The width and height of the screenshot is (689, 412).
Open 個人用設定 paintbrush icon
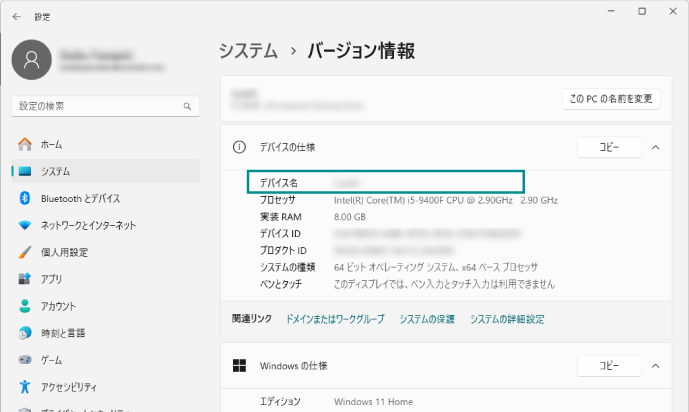tap(24, 252)
